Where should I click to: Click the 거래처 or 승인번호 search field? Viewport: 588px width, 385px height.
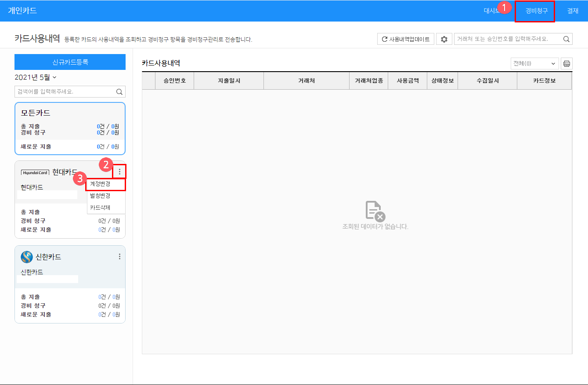pyautogui.click(x=508, y=39)
